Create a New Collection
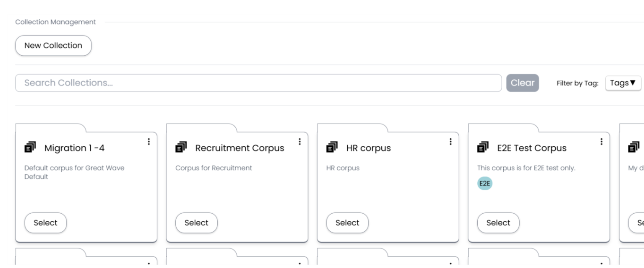The height and width of the screenshot is (268, 644). 53,46
